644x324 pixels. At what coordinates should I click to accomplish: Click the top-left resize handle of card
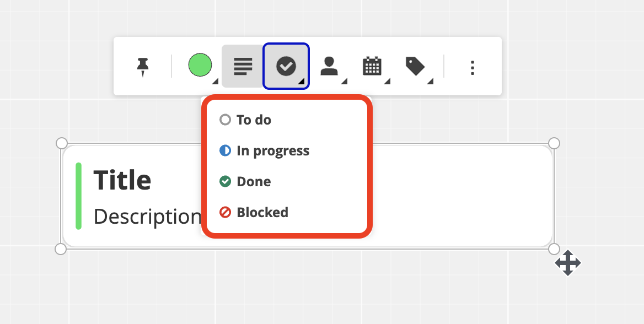click(61, 143)
